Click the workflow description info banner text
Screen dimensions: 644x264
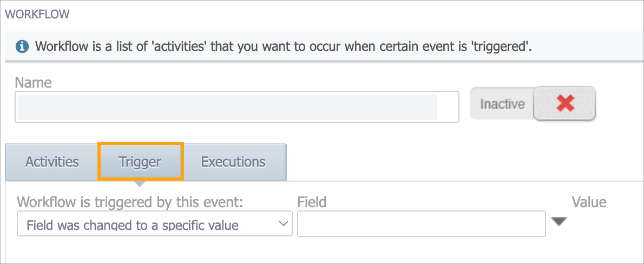pyautogui.click(x=284, y=47)
